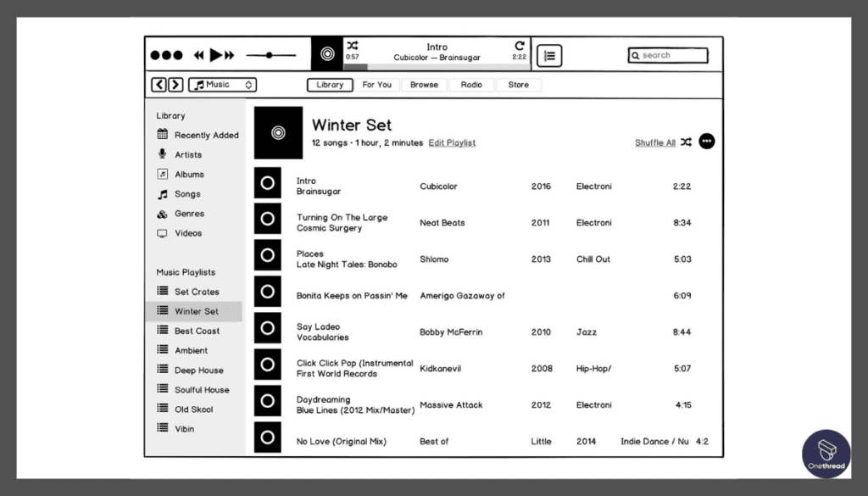Click the No Love (Original Mix) thumbnail
The image size is (868, 496).
tap(267, 437)
